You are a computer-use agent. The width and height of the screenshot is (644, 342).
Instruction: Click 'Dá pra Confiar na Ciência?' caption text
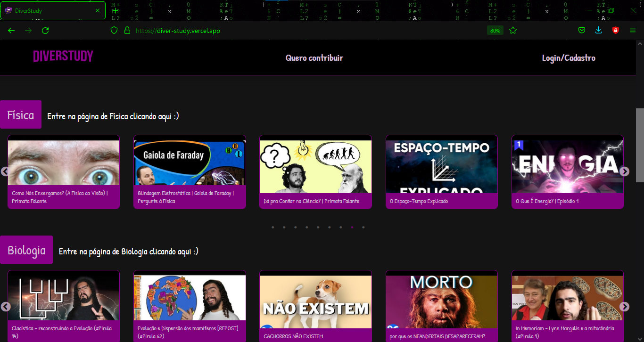(312, 201)
